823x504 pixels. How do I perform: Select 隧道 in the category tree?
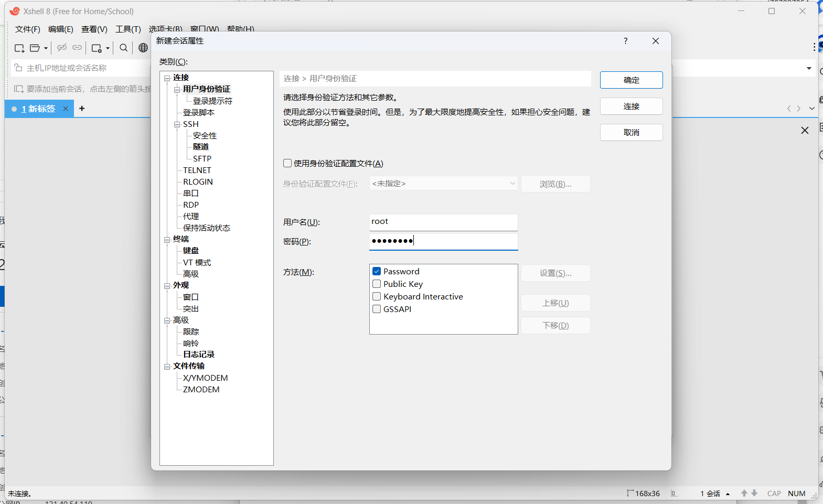pos(201,147)
